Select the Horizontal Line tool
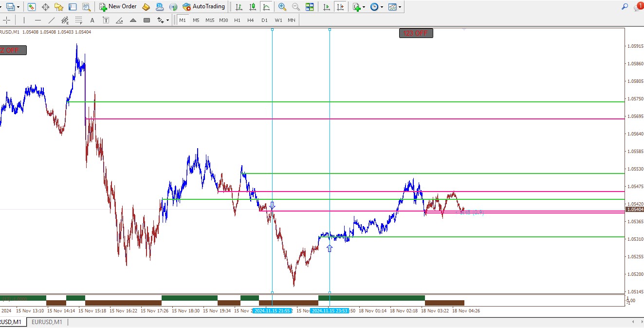 tap(37, 20)
